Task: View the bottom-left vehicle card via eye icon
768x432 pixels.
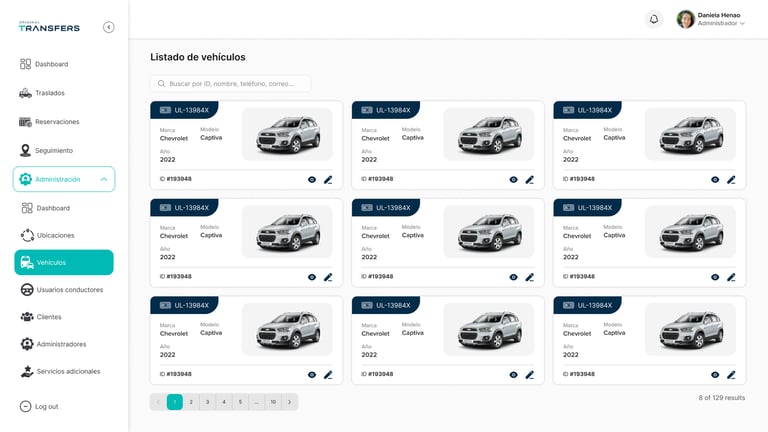Action: click(312, 375)
